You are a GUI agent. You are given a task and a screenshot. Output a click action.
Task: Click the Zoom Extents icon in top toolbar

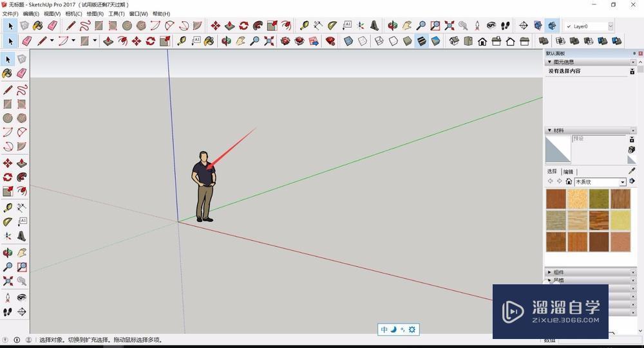click(x=450, y=26)
